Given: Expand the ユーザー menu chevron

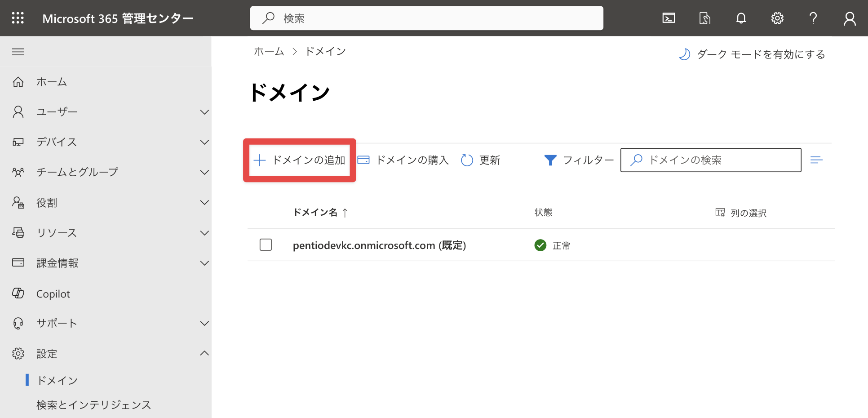Looking at the screenshot, I should (x=204, y=112).
